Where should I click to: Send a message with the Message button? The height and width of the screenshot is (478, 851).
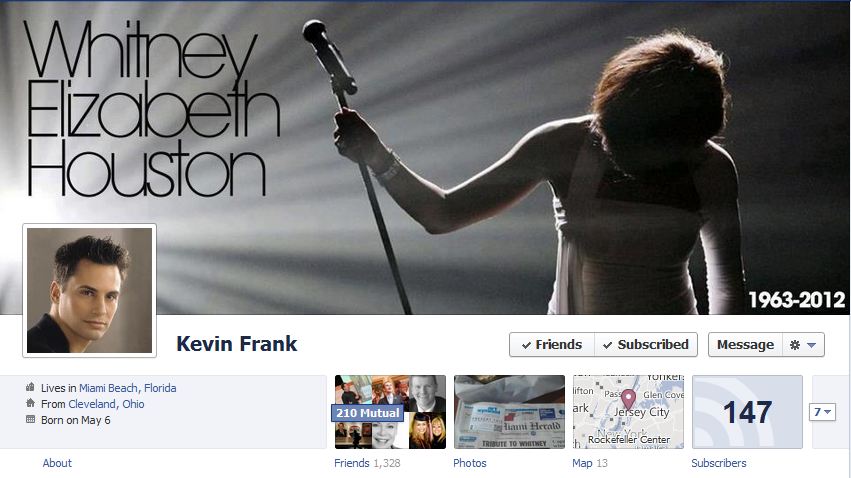pos(745,345)
